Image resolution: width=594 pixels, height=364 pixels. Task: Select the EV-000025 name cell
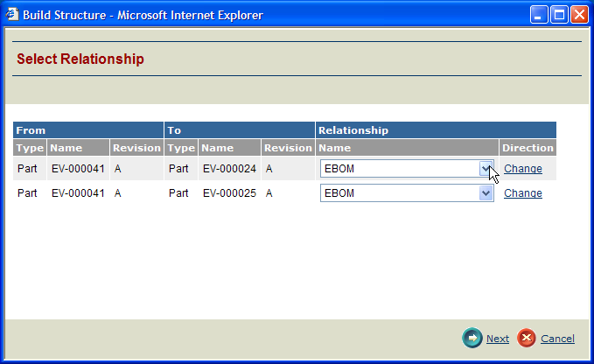[x=229, y=193]
